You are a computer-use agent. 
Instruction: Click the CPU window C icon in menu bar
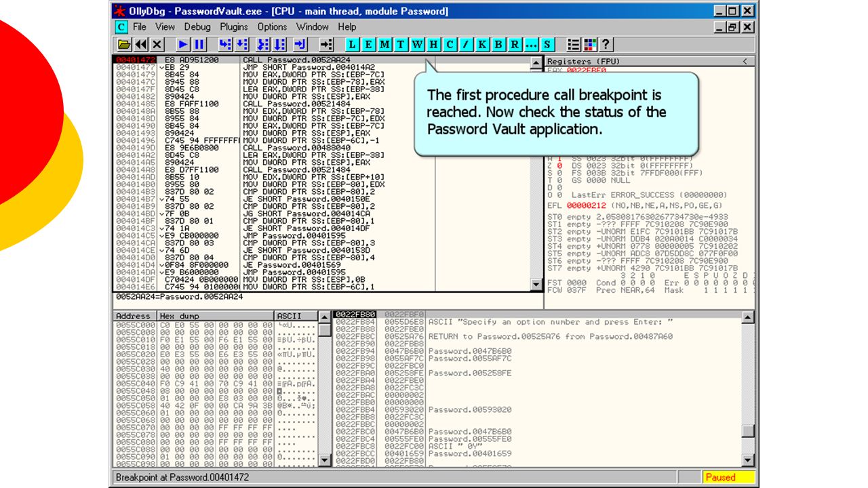tap(121, 27)
